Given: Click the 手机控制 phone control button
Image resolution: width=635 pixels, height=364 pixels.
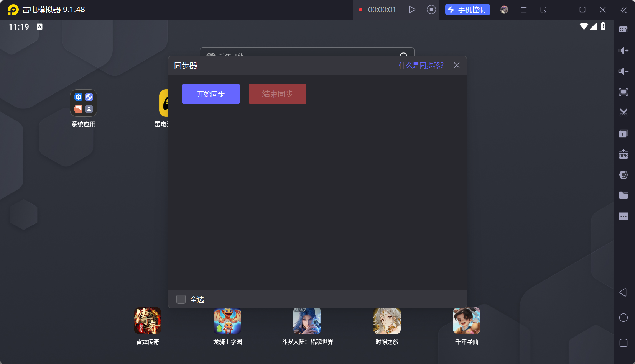Looking at the screenshot, I should click(x=467, y=10).
